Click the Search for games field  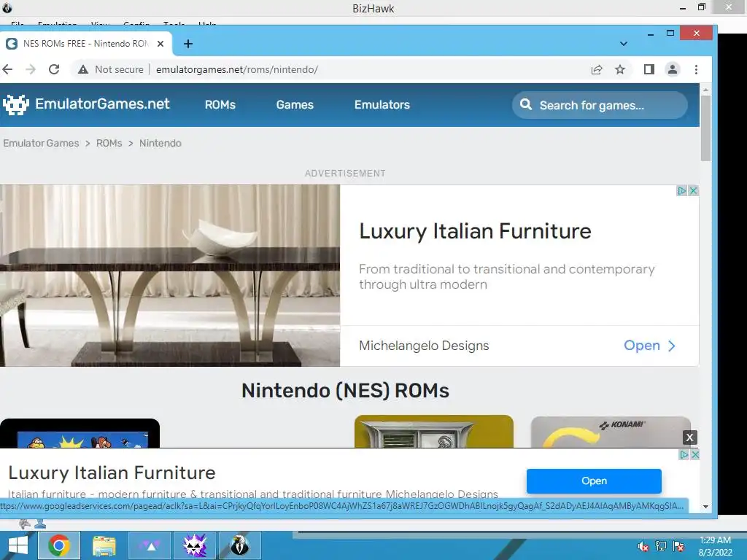[600, 105]
